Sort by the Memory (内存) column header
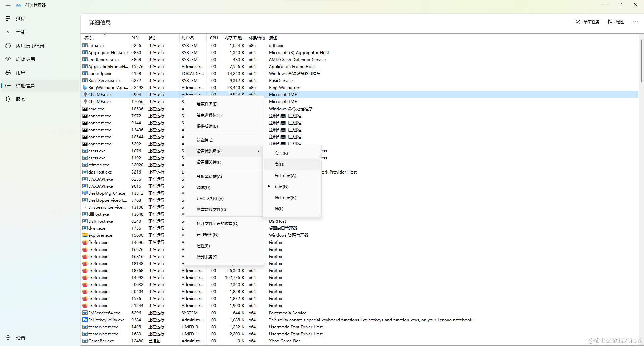Screen dimensions: 644x346 (234, 38)
